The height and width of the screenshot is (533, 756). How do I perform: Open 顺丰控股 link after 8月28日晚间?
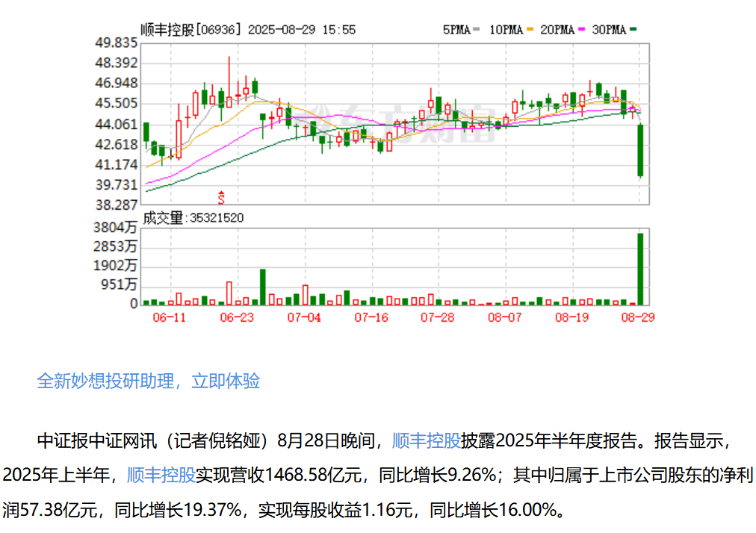point(427,440)
